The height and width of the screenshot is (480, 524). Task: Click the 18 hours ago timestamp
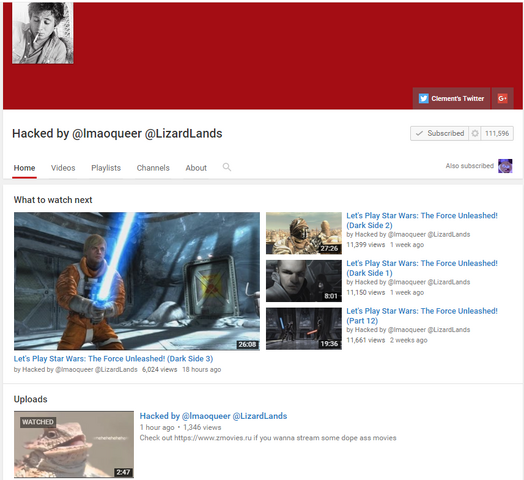coord(202,370)
